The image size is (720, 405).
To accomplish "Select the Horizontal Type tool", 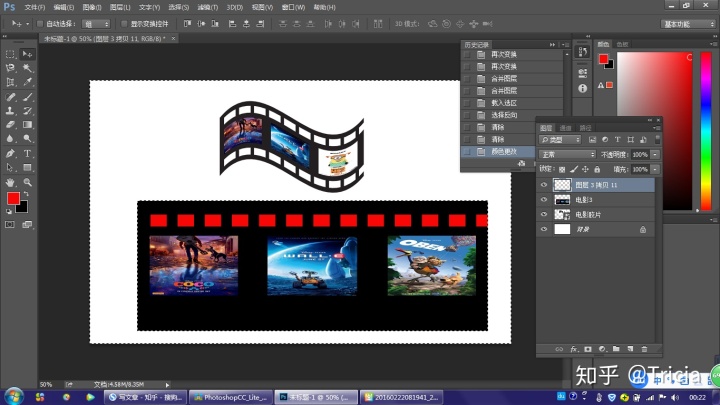I will click(28, 153).
